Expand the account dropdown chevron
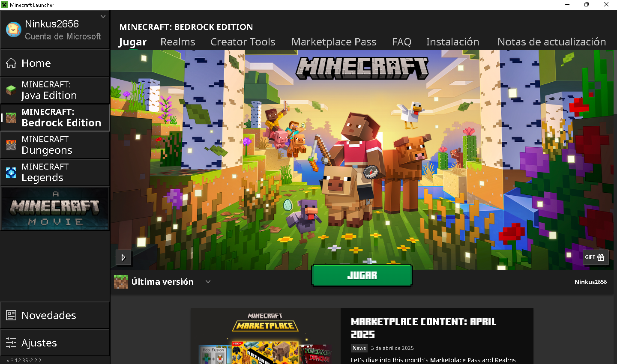This screenshot has width=617, height=364. click(x=103, y=17)
